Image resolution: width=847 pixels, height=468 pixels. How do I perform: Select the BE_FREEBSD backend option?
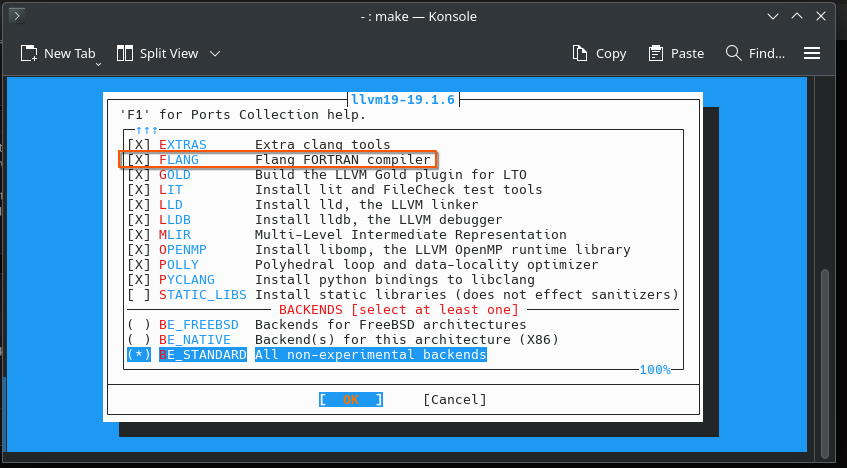click(x=138, y=325)
